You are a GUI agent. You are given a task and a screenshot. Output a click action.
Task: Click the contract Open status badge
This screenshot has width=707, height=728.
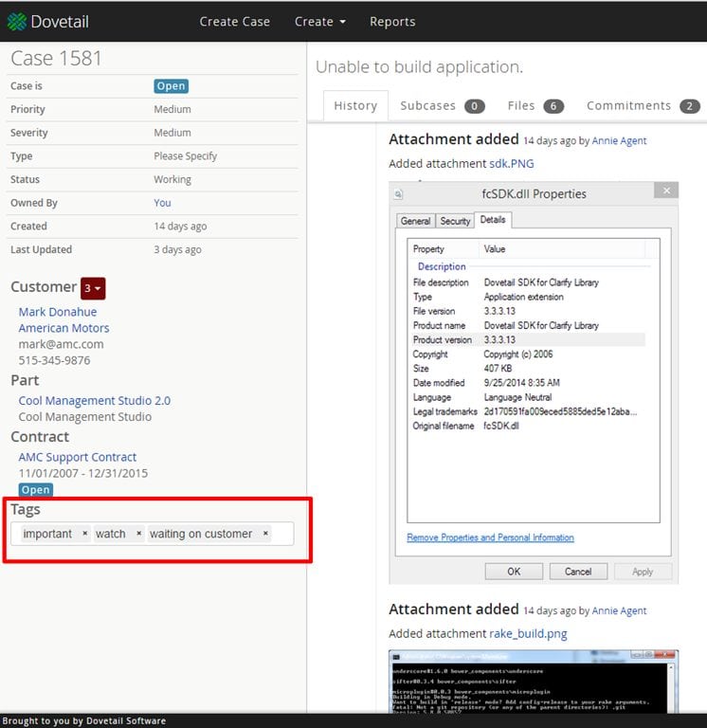pyautogui.click(x=36, y=490)
